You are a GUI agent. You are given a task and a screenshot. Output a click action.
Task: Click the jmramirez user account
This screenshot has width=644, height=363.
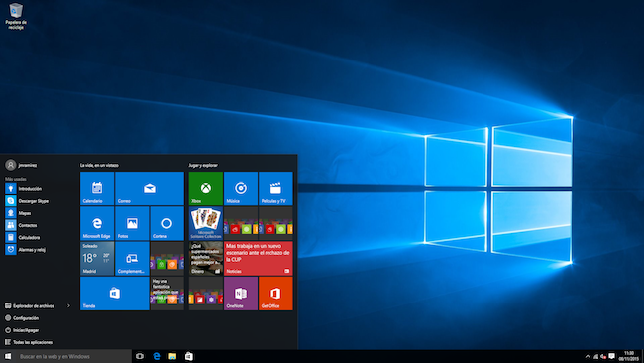coord(21,165)
